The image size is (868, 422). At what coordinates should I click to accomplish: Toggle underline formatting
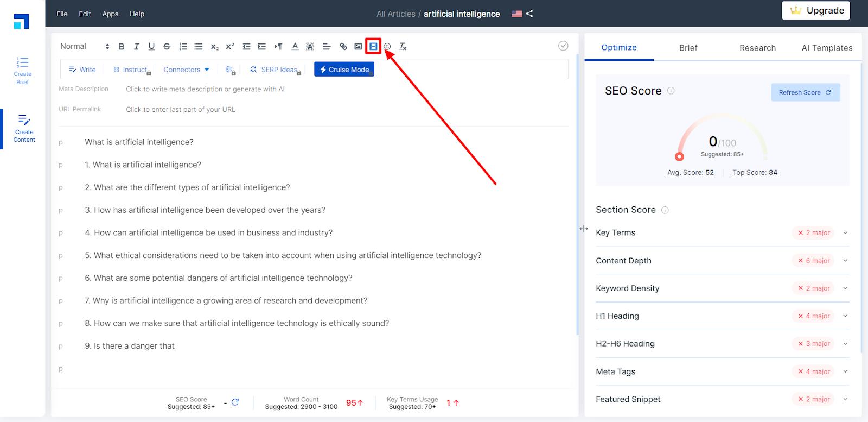click(151, 47)
